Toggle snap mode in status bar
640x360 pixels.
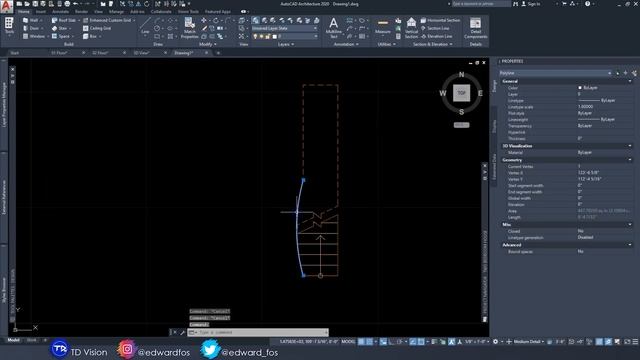click(370, 342)
